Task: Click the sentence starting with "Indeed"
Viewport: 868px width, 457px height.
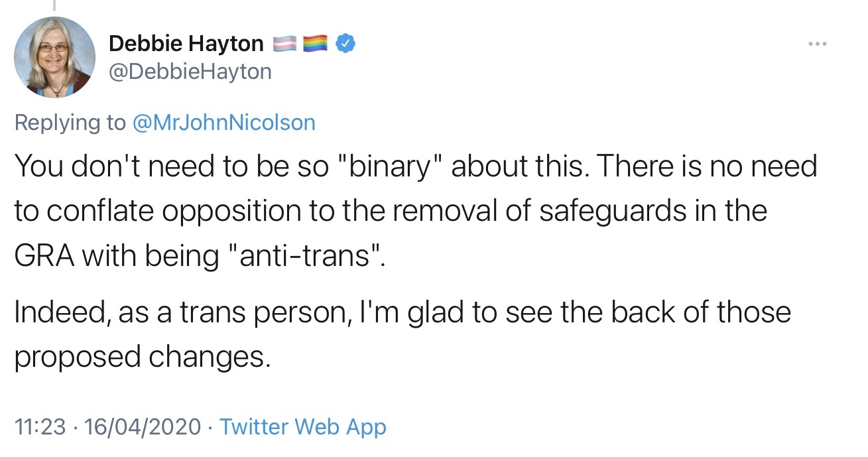Action: pyautogui.click(x=402, y=312)
